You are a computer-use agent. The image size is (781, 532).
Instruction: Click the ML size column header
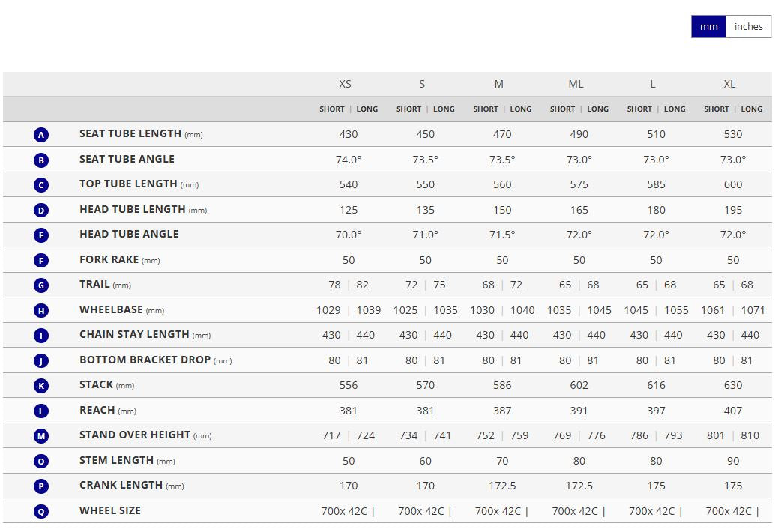[x=576, y=84]
